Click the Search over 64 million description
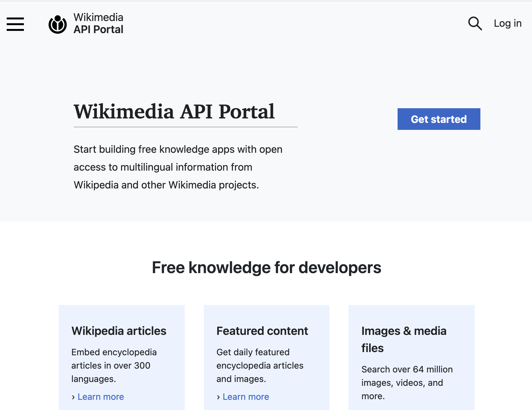The height and width of the screenshot is (410, 532). [407, 383]
